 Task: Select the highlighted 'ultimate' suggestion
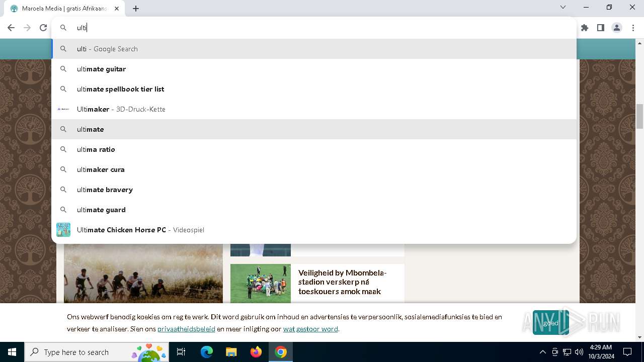coord(314,129)
